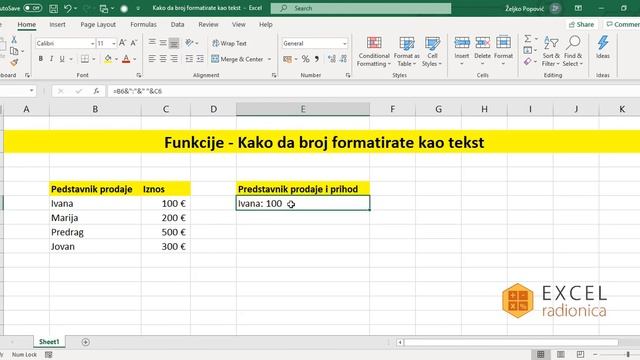Open the Data tab
This screenshot has width=640, height=360.
[x=177, y=24]
